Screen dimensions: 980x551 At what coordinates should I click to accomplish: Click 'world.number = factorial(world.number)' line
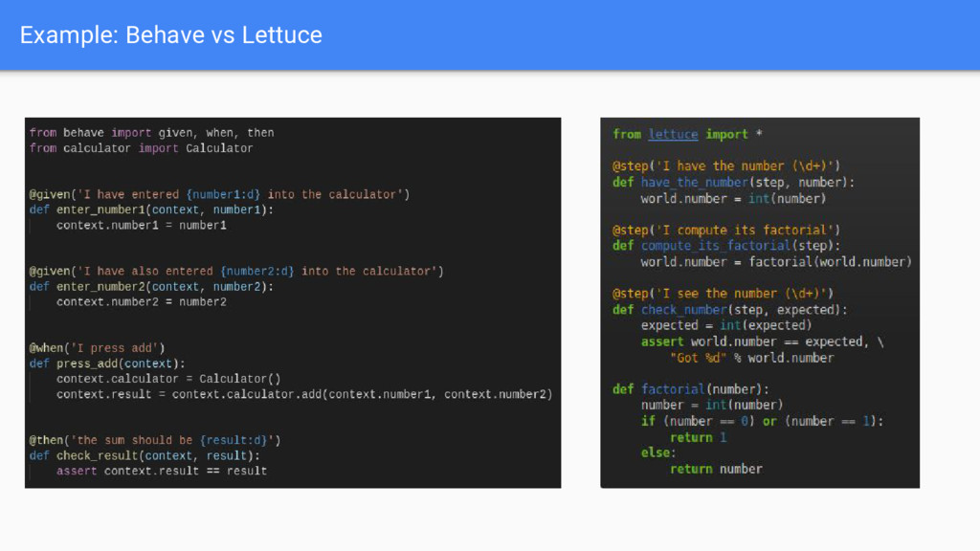(776, 262)
